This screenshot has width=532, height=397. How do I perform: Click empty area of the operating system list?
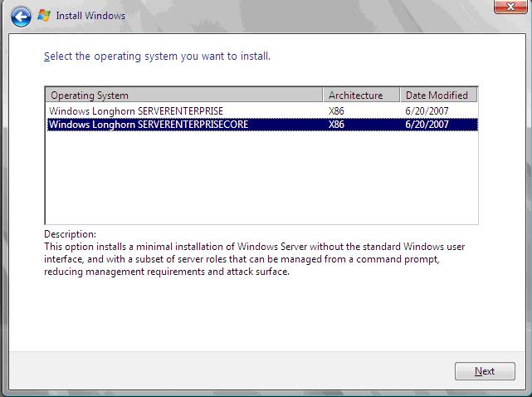pyautogui.click(x=261, y=179)
